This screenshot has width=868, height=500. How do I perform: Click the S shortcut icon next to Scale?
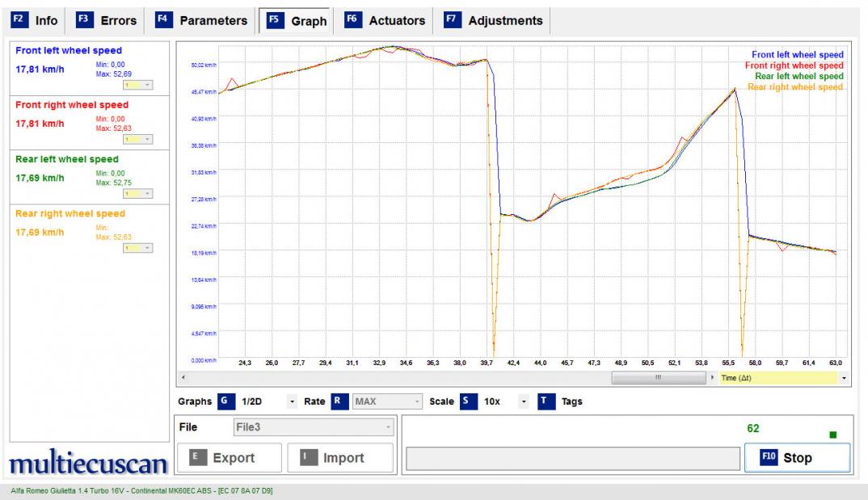point(468,401)
